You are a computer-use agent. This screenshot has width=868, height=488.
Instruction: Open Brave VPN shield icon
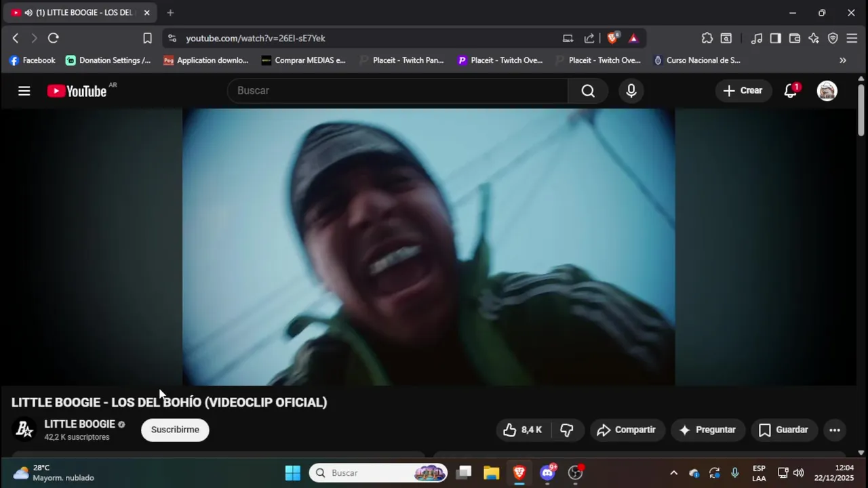coord(833,38)
